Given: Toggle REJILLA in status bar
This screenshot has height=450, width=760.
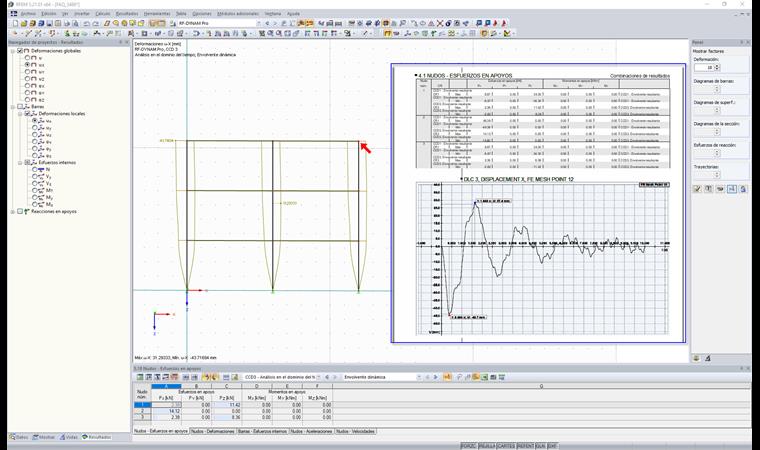Looking at the screenshot, I should [487, 446].
